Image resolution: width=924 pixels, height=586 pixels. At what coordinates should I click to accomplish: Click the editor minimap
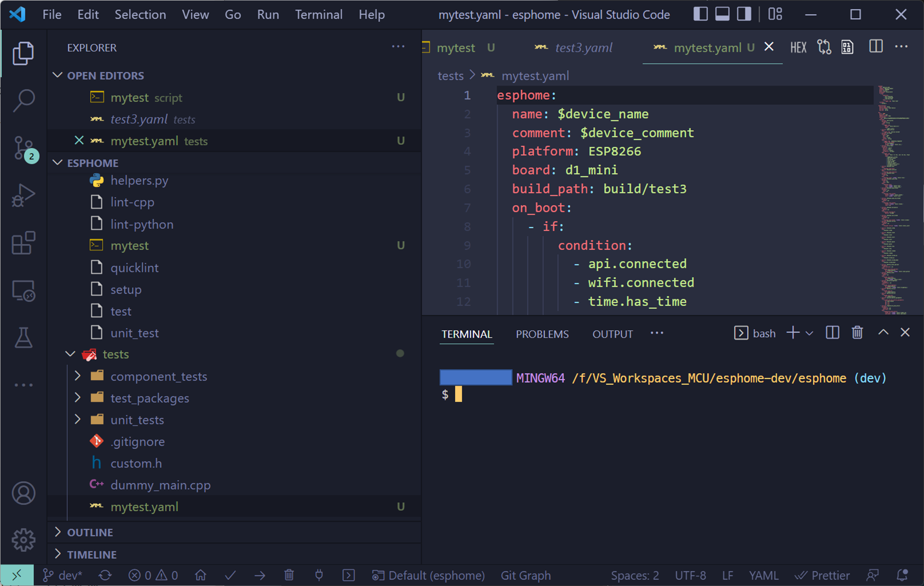(894, 200)
